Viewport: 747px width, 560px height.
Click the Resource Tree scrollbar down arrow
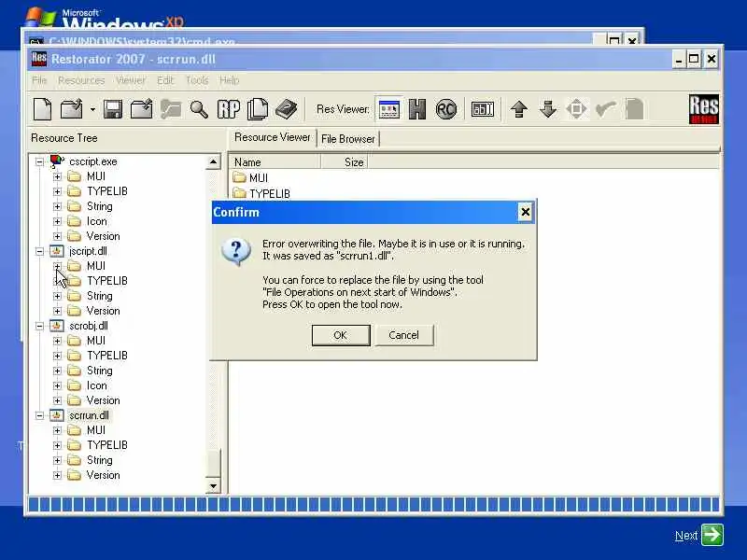tap(213, 486)
